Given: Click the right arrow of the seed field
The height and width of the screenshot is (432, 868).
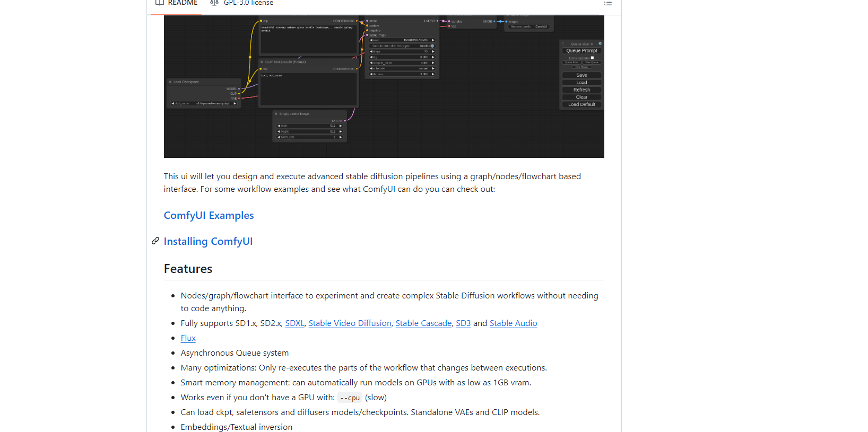Looking at the screenshot, I should [433, 40].
